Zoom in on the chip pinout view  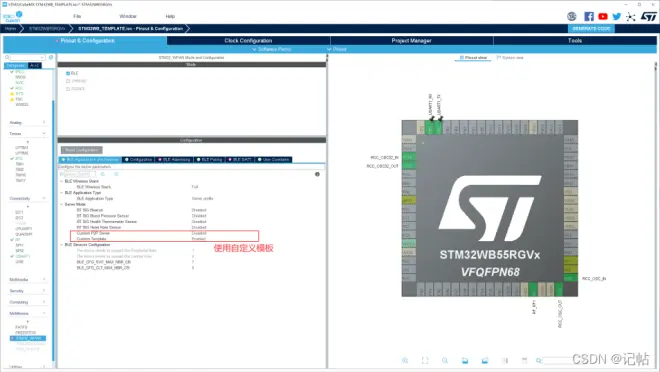coord(405,361)
